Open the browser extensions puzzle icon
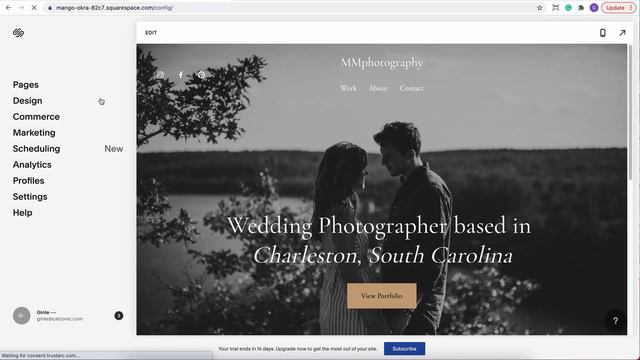The width and height of the screenshot is (640, 360). tap(581, 8)
